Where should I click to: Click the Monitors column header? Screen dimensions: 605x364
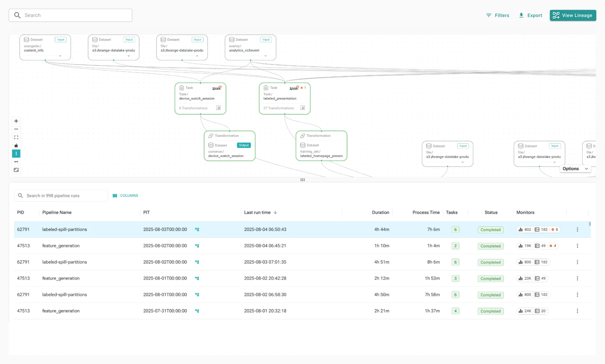click(x=525, y=212)
